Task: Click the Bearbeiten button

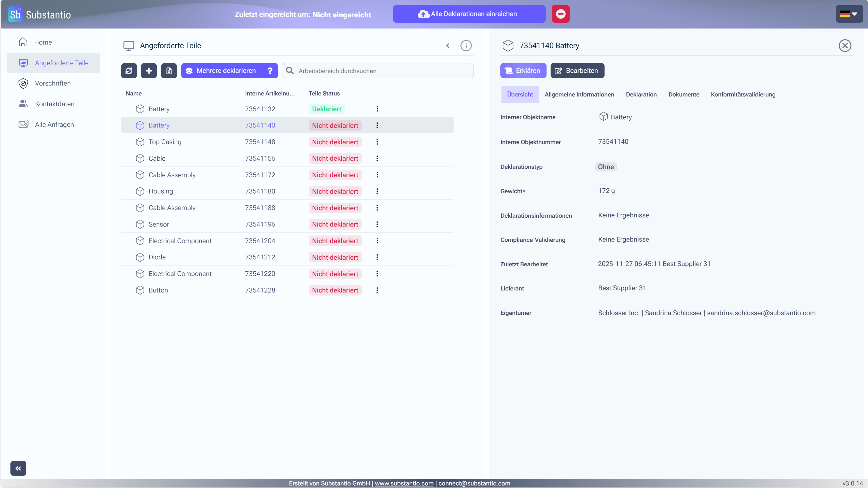Action: tap(577, 71)
